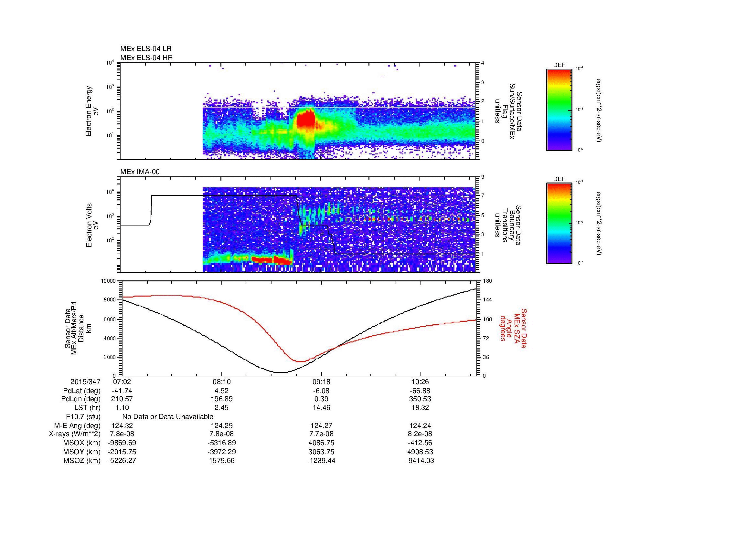Click the MSOY value 3063.75

(x=321, y=452)
